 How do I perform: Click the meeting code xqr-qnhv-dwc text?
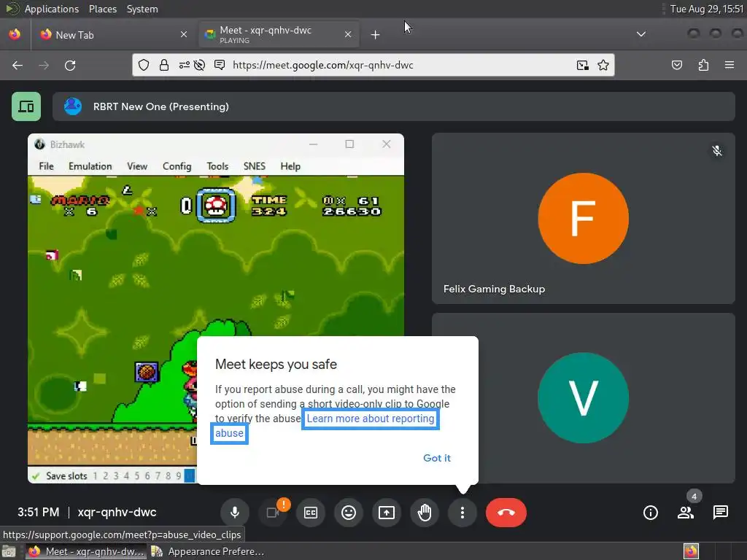click(x=117, y=513)
